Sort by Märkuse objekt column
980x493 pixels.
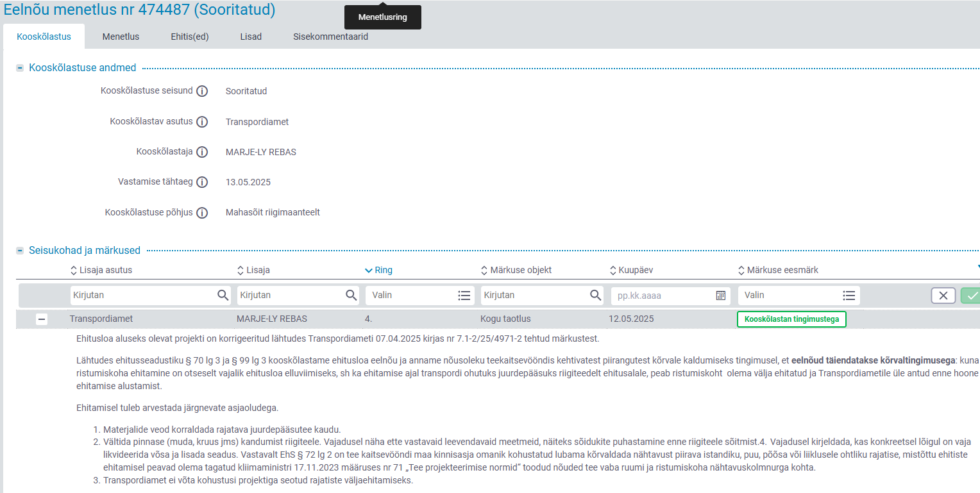pyautogui.click(x=516, y=270)
